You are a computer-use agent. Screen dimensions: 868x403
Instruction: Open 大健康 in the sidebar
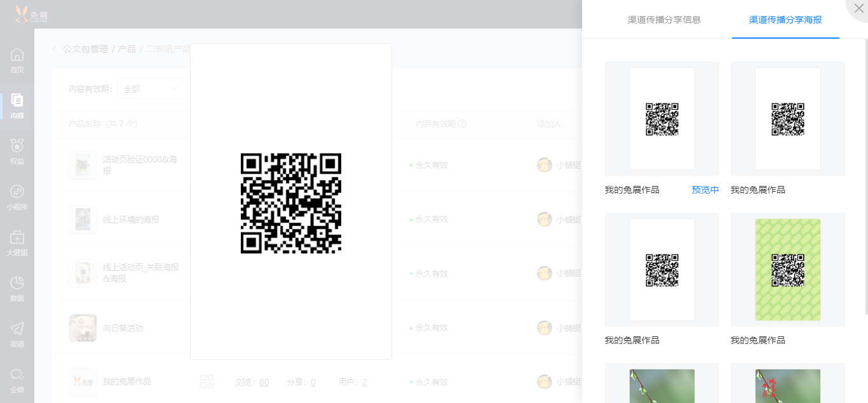(x=17, y=243)
